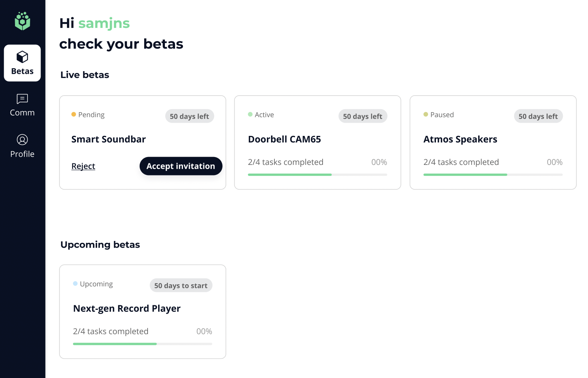Click the Atmos Speakers '50 days left' badge
Viewport: 588px width, 378px height.
pyautogui.click(x=538, y=116)
